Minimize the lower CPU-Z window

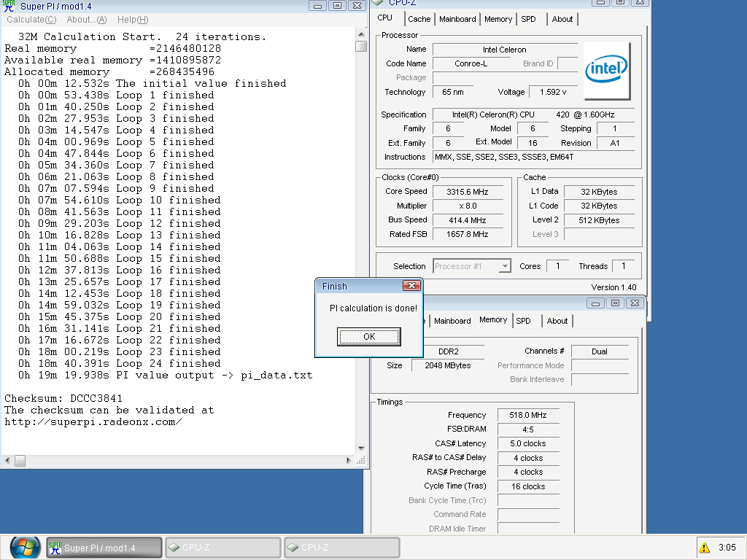(595, 303)
